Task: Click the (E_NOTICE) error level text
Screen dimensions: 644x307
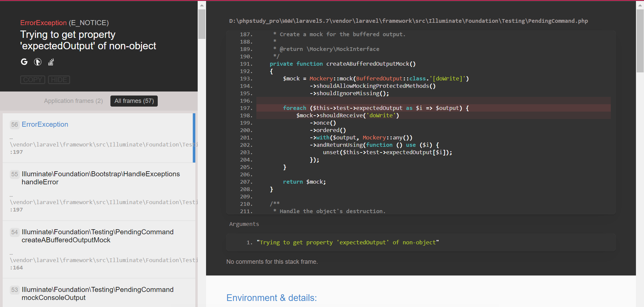Action: [89, 23]
